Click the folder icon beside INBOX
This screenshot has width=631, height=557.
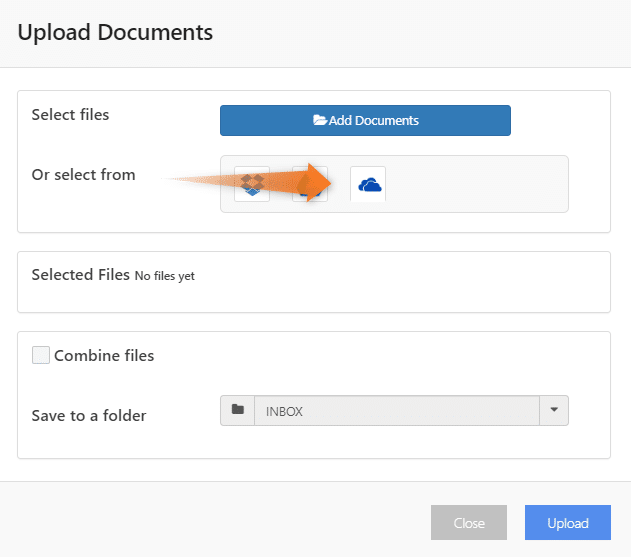tap(237, 410)
